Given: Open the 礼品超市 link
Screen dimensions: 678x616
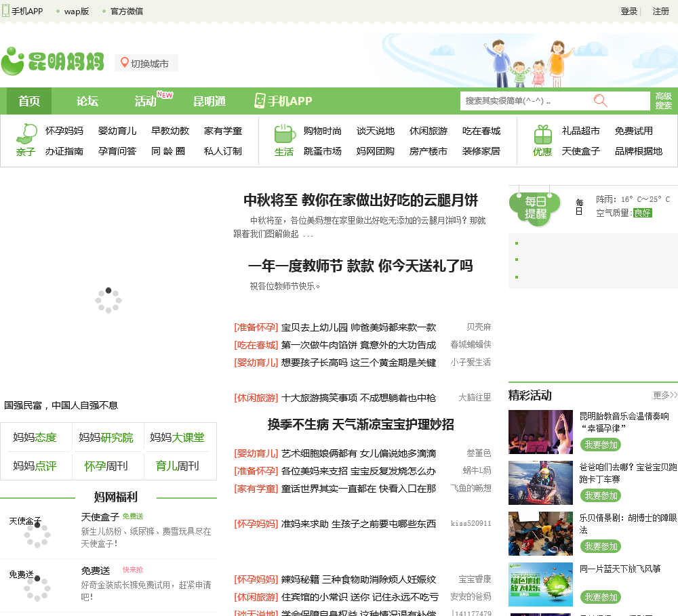Looking at the screenshot, I should coord(581,131).
